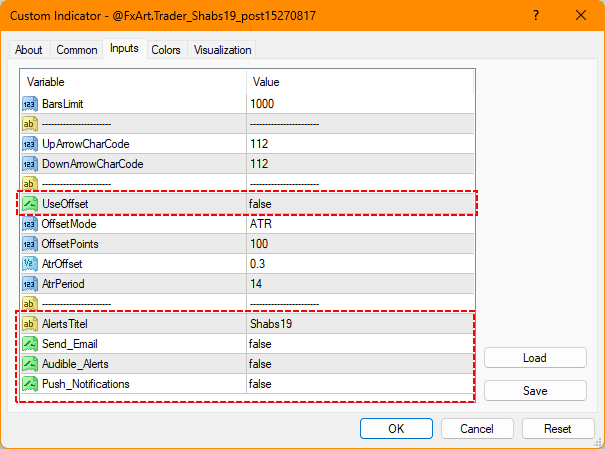Select the Send_Email variable name
605x449 pixels.
click(69, 344)
